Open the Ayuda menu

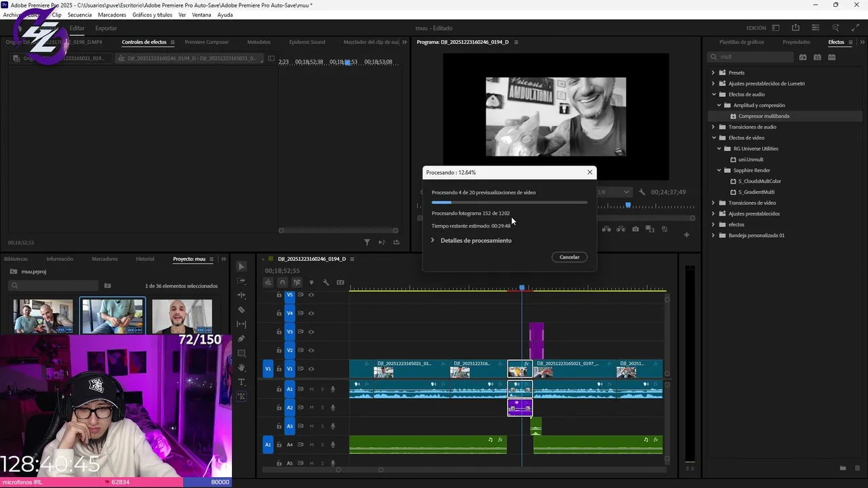225,15
